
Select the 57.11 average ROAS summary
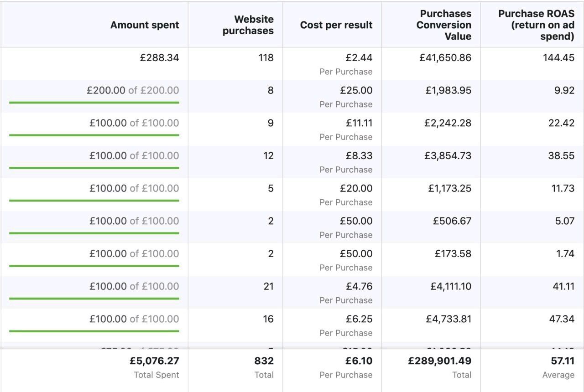click(563, 361)
